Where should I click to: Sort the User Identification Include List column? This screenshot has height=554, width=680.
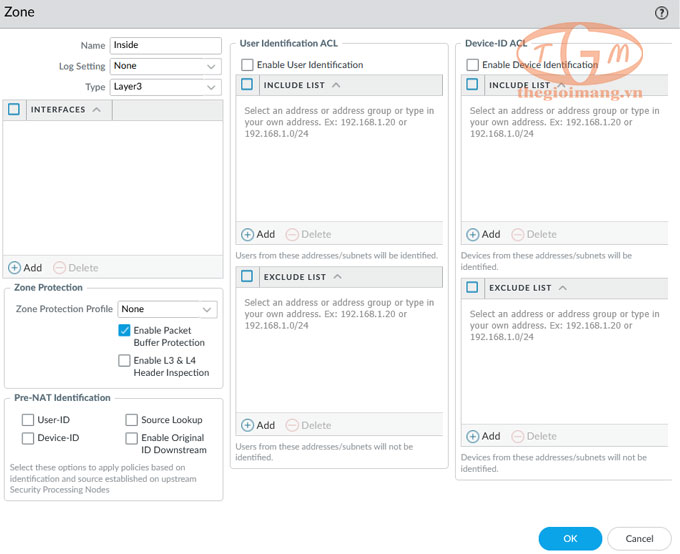pos(351,85)
